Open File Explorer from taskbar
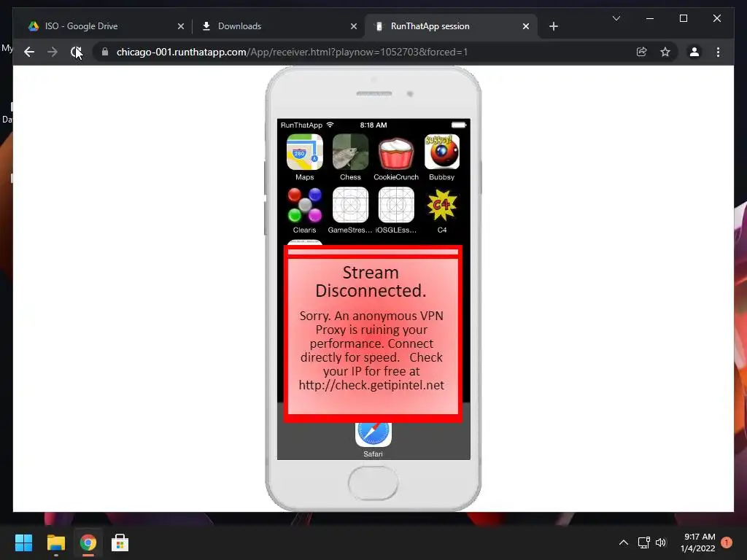747x560 pixels. [x=55, y=542]
